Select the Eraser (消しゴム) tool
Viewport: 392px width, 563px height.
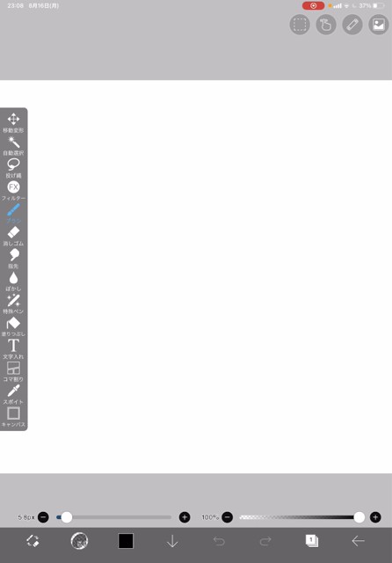pyautogui.click(x=13, y=236)
